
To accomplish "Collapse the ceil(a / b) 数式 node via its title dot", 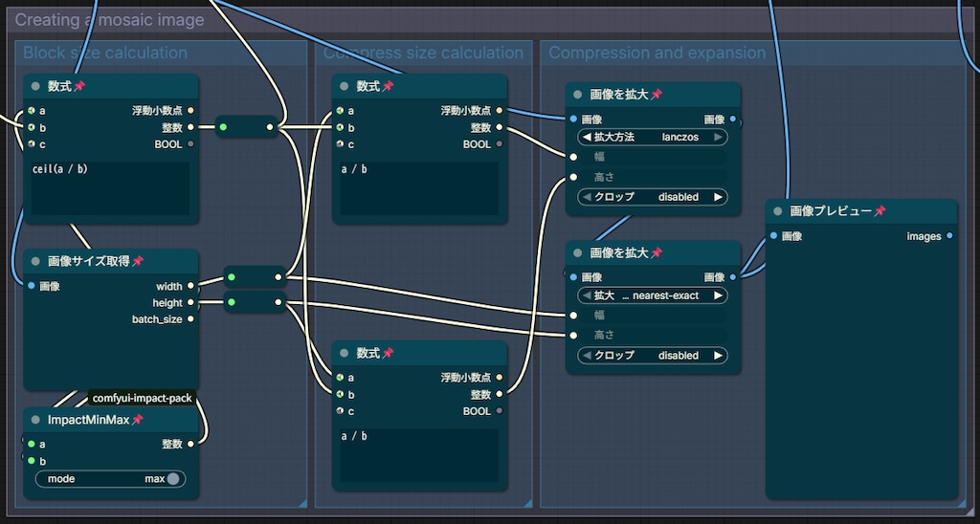I will [35, 86].
